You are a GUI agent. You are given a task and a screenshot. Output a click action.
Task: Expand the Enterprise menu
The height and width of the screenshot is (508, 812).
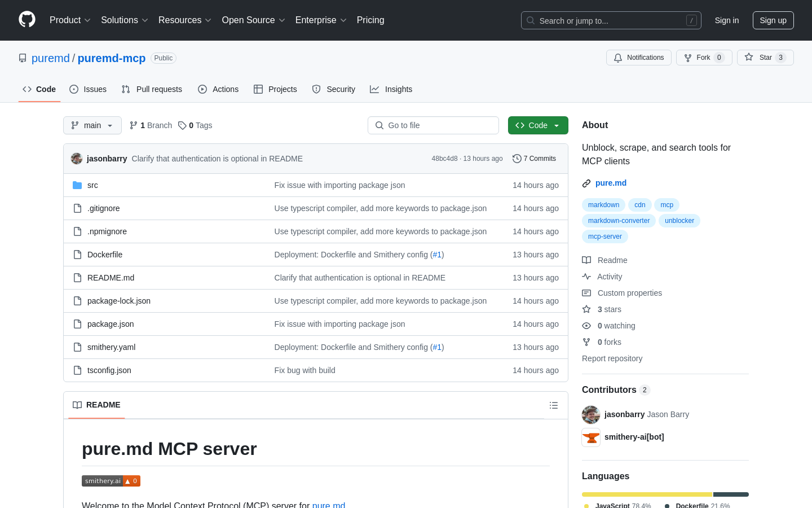[321, 20]
